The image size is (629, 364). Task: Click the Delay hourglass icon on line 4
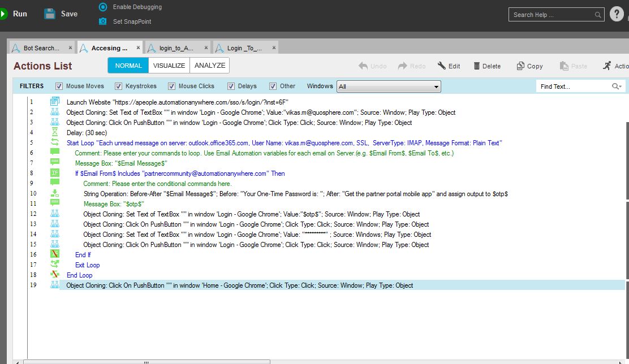pyautogui.click(x=55, y=133)
